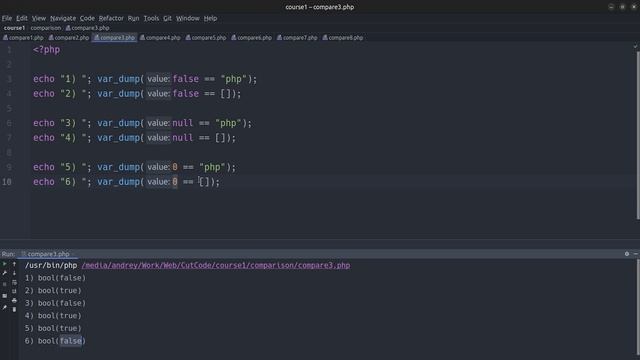
Task: Open the Refactor menu
Action: click(x=111, y=18)
